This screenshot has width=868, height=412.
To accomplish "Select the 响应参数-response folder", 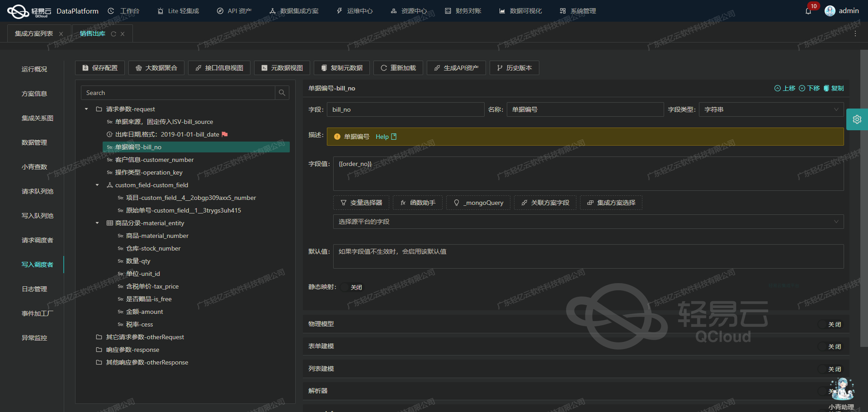I will click(x=127, y=350).
